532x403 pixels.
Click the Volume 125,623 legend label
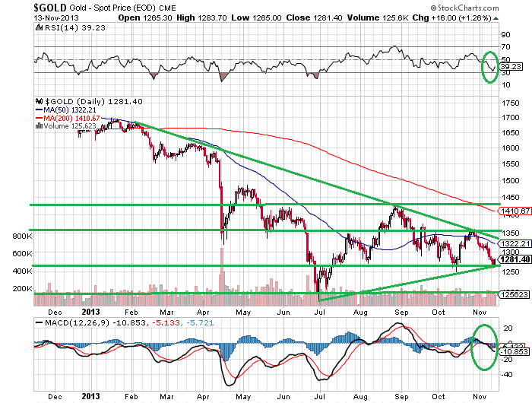(70, 126)
